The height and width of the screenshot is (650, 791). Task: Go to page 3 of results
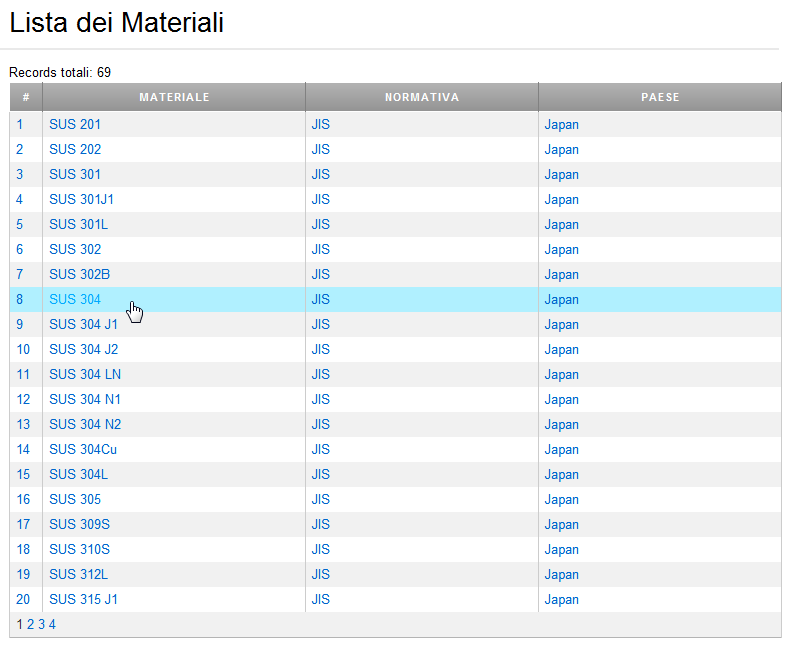(x=41, y=624)
